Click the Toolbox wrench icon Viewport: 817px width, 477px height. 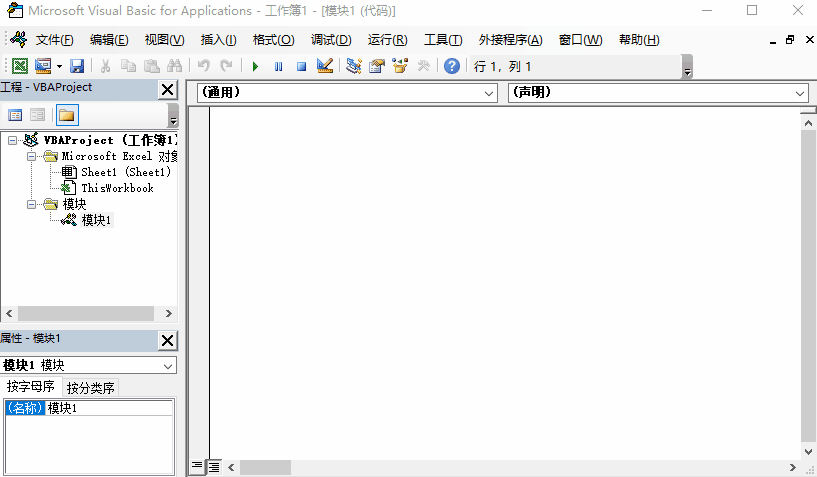coord(423,66)
